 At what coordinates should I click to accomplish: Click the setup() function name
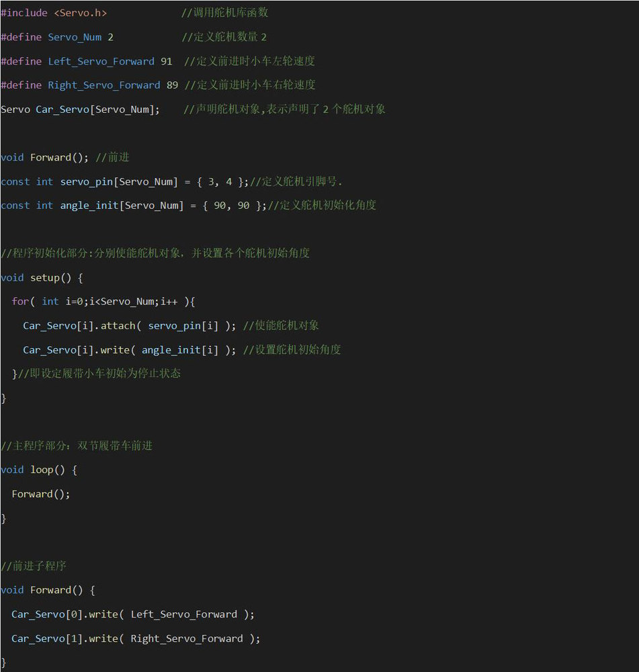pos(44,278)
